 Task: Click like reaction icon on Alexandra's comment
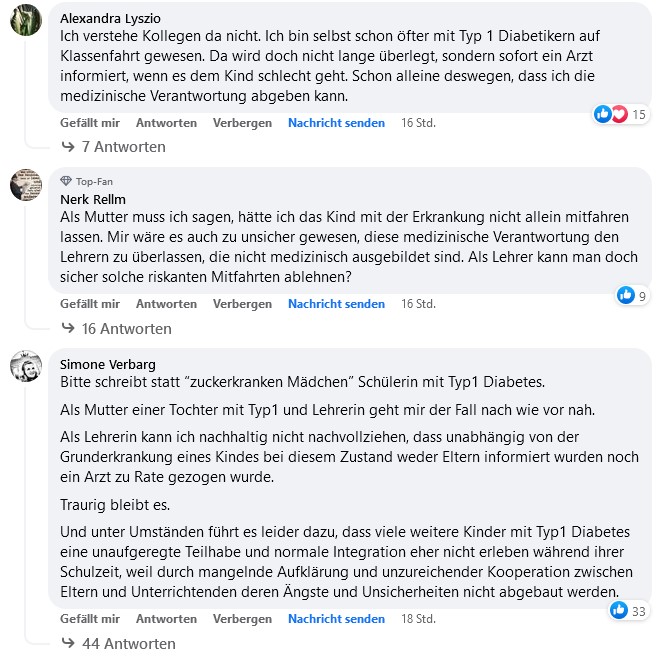pos(602,114)
